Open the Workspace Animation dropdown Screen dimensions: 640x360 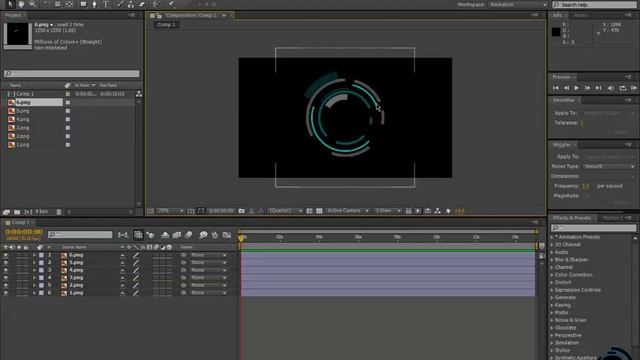[518, 4]
